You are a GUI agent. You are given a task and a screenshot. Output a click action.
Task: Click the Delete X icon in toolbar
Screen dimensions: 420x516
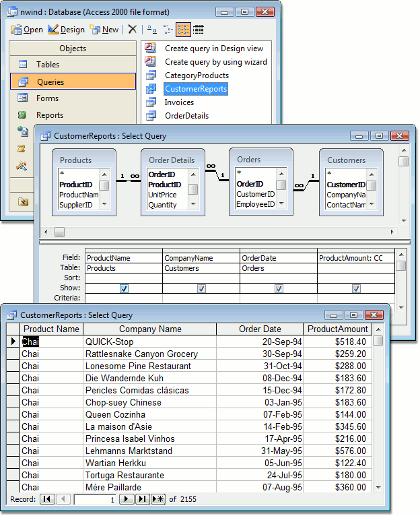pyautogui.click(x=132, y=29)
